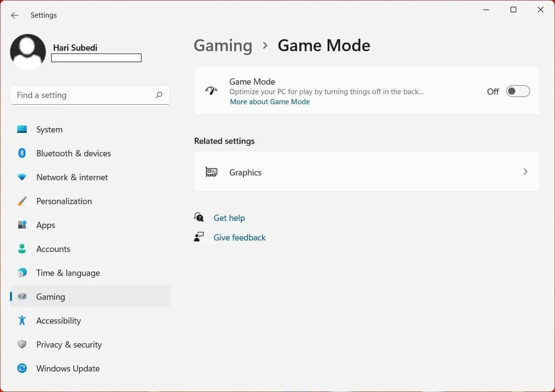Open Time & language settings

pyautogui.click(x=68, y=272)
